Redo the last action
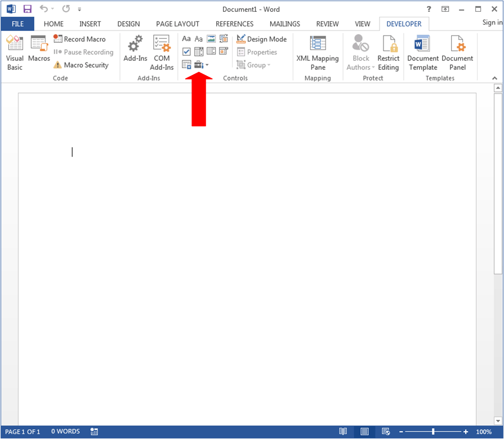Screen dimensions: 504x439 (x=66, y=8)
